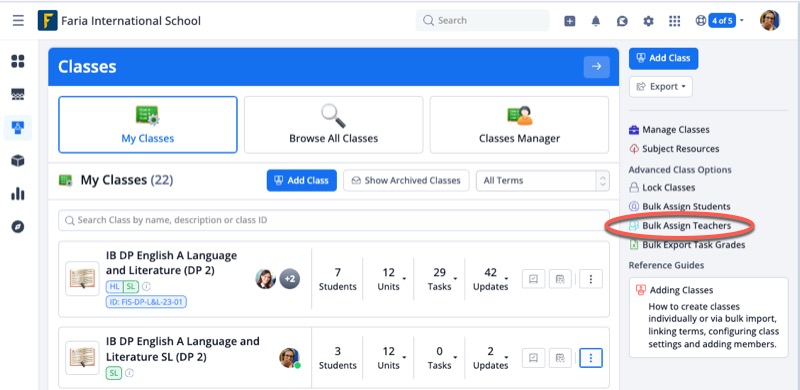Click the quick add plus icon
800x390 pixels.
569,21
